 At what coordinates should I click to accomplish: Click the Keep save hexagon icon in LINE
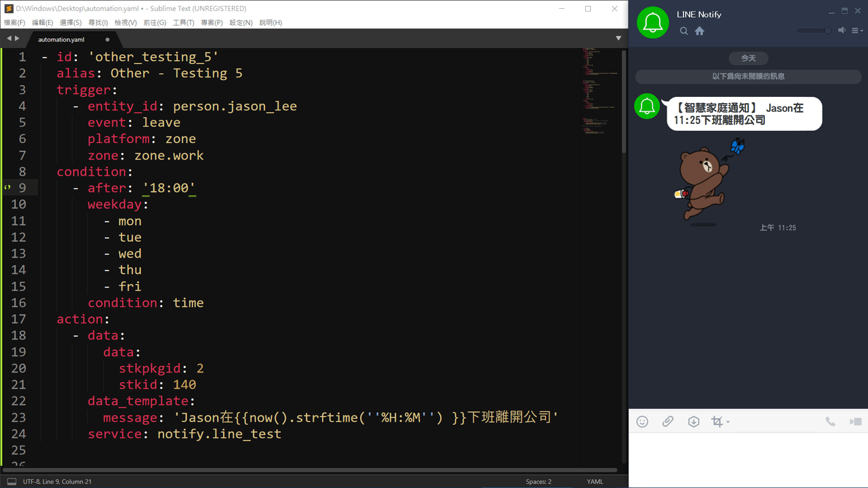point(693,422)
